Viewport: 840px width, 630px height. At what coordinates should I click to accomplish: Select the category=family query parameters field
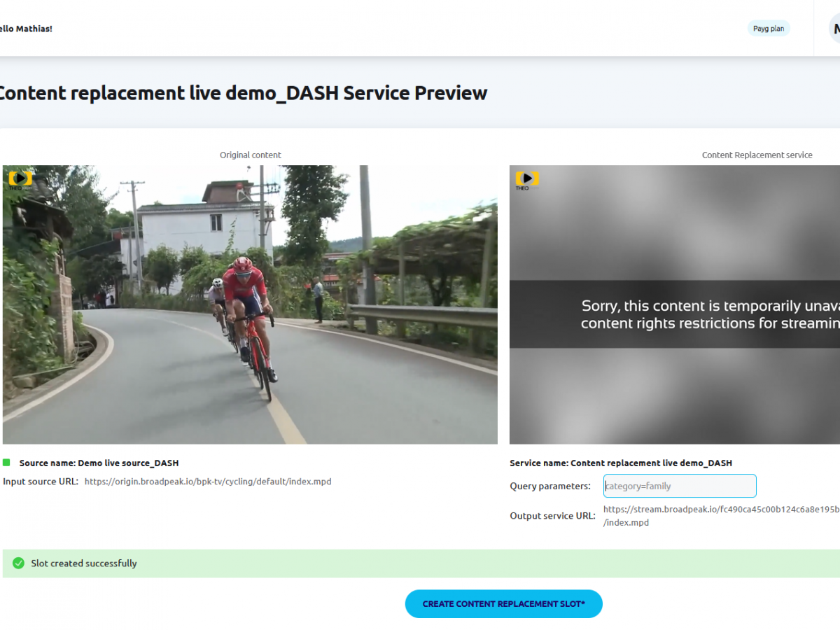click(x=679, y=485)
